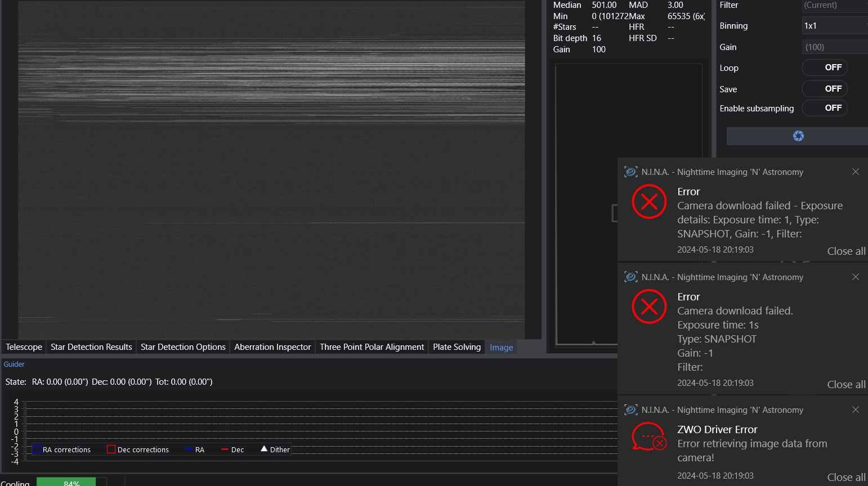Screen dimensions: 868x486
Task: Toggle the Loop switch on
Action: [x=825, y=67]
